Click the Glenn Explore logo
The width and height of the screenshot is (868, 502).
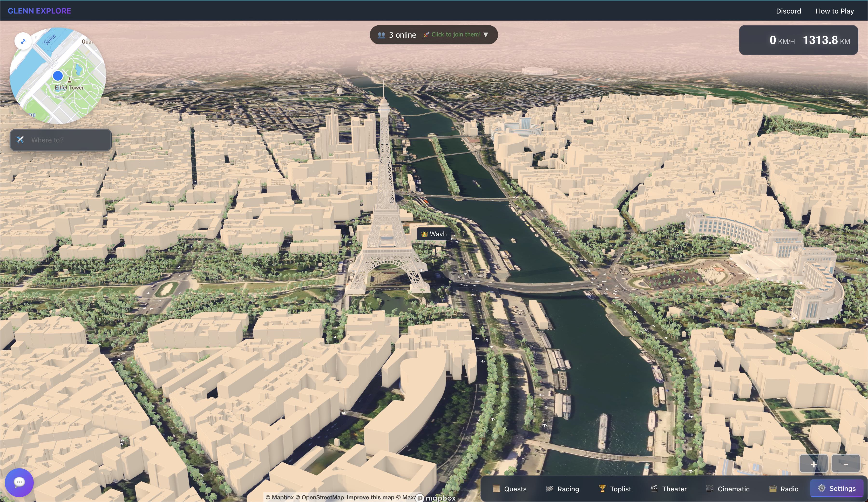point(39,11)
